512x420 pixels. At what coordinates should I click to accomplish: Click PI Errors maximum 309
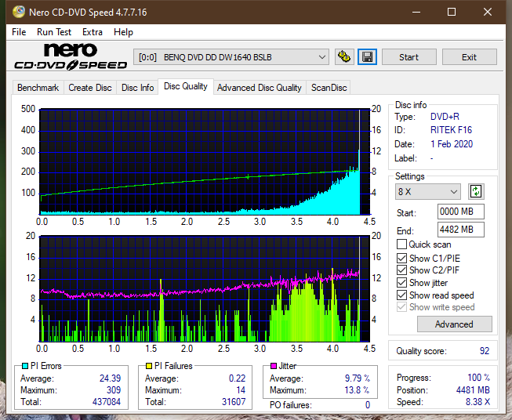pos(114,390)
